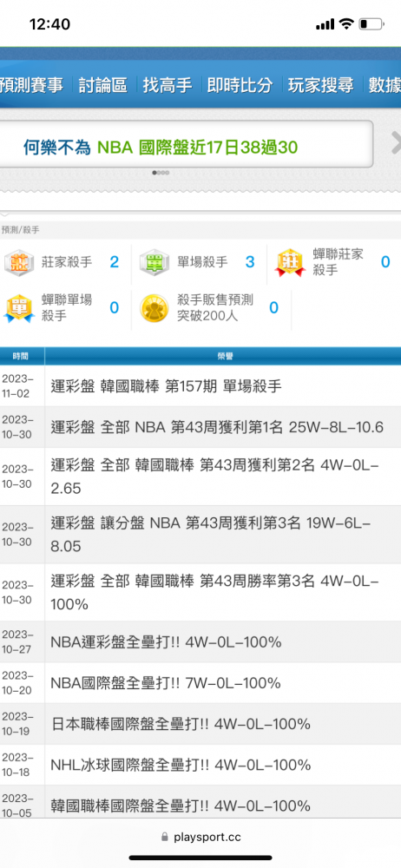Open the 討論區 nav tab
The image size is (401, 868).
[x=103, y=85]
